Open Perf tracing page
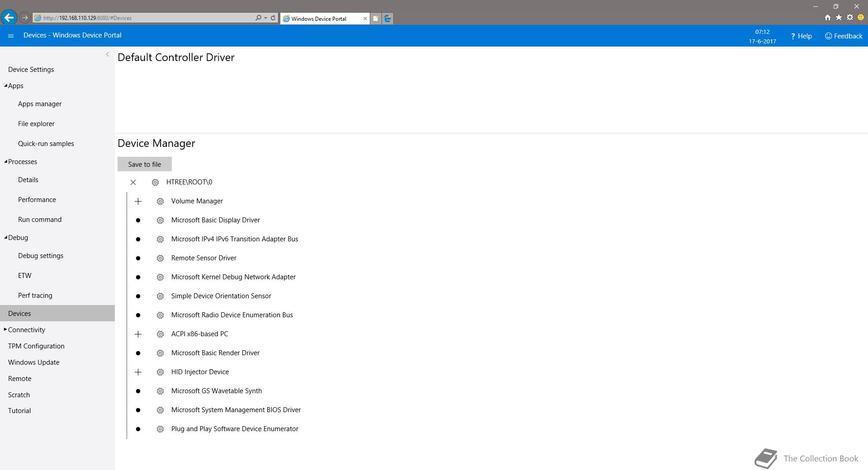 point(35,295)
